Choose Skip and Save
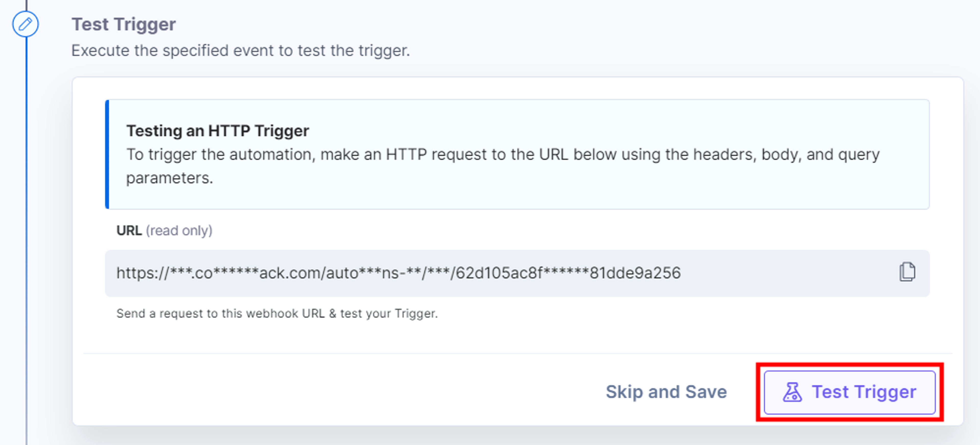The image size is (980, 445). [666, 392]
